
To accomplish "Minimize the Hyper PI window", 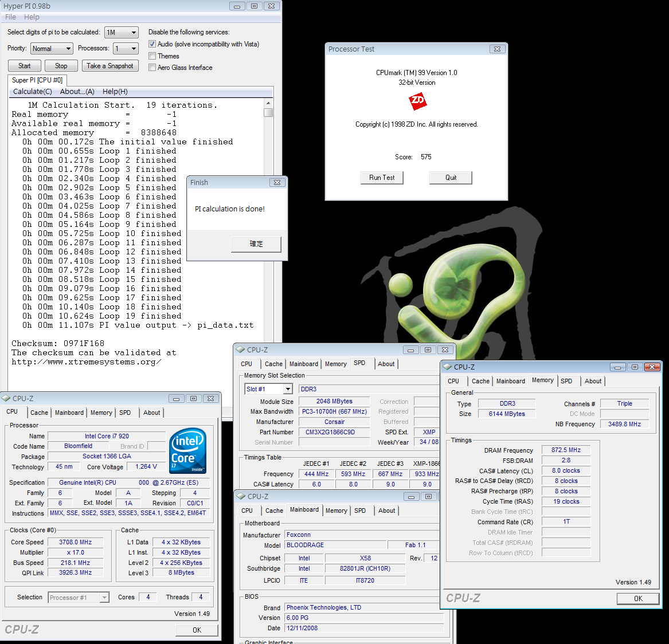I will coord(237,6).
